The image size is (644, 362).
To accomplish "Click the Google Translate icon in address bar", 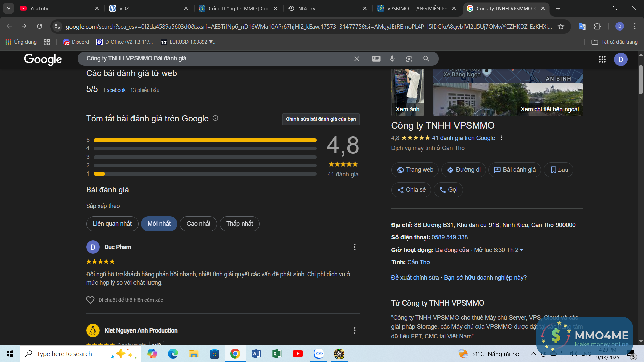I will [582, 26].
